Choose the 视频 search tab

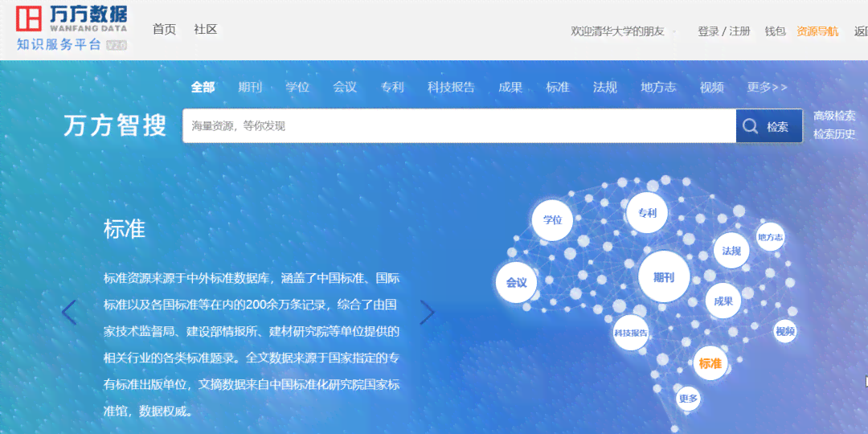[711, 87]
